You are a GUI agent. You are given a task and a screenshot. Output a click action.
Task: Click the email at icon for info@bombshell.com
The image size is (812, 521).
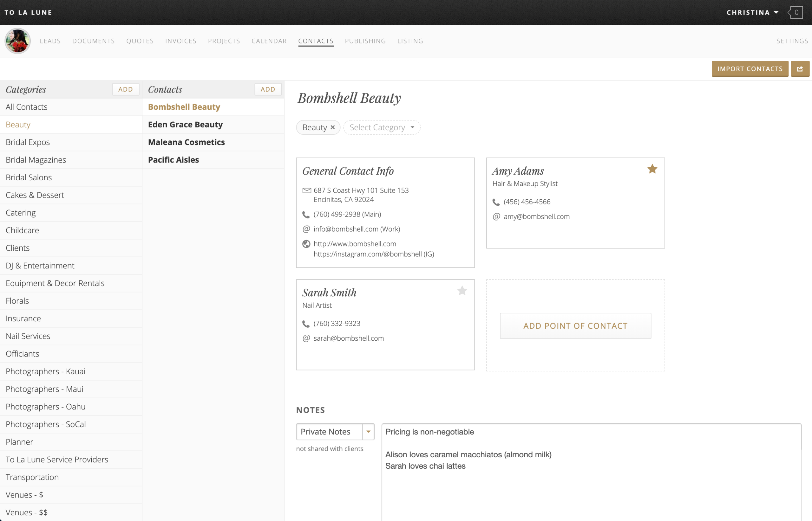[x=306, y=229]
